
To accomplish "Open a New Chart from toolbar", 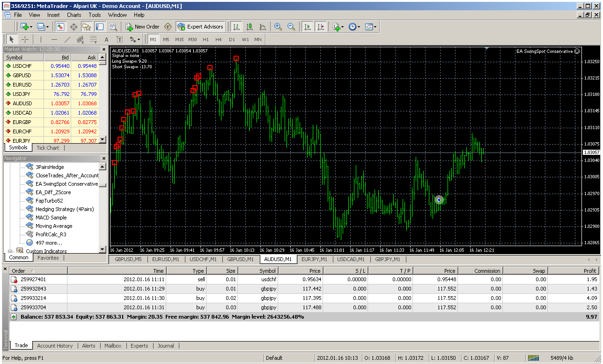I will 24,27.
